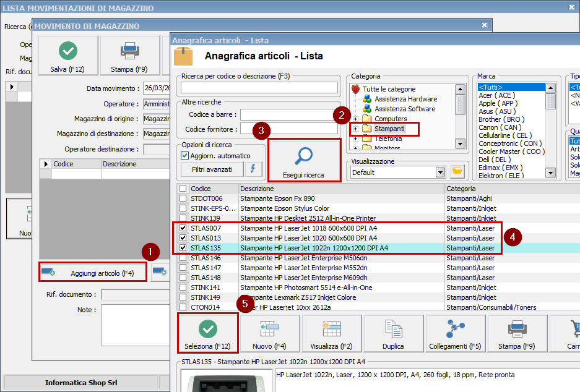Image resolution: width=580 pixels, height=392 pixels.
Task: Uncheck the STLAS135 row checkbox
Action: pos(183,248)
